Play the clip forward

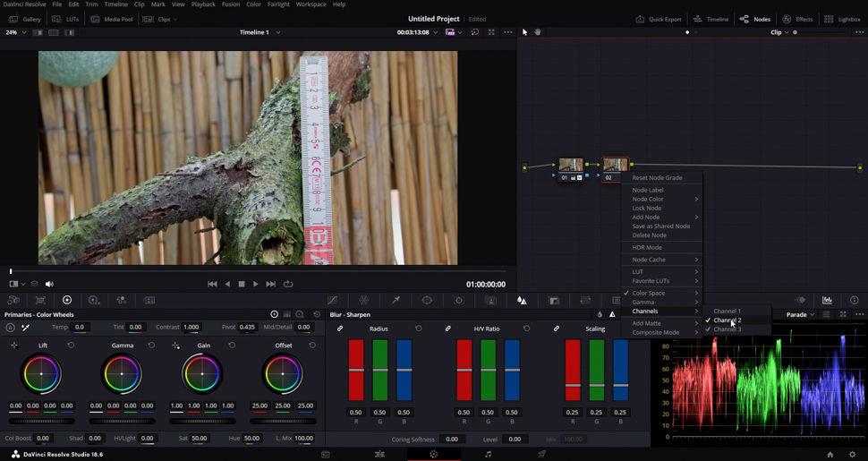(255, 285)
